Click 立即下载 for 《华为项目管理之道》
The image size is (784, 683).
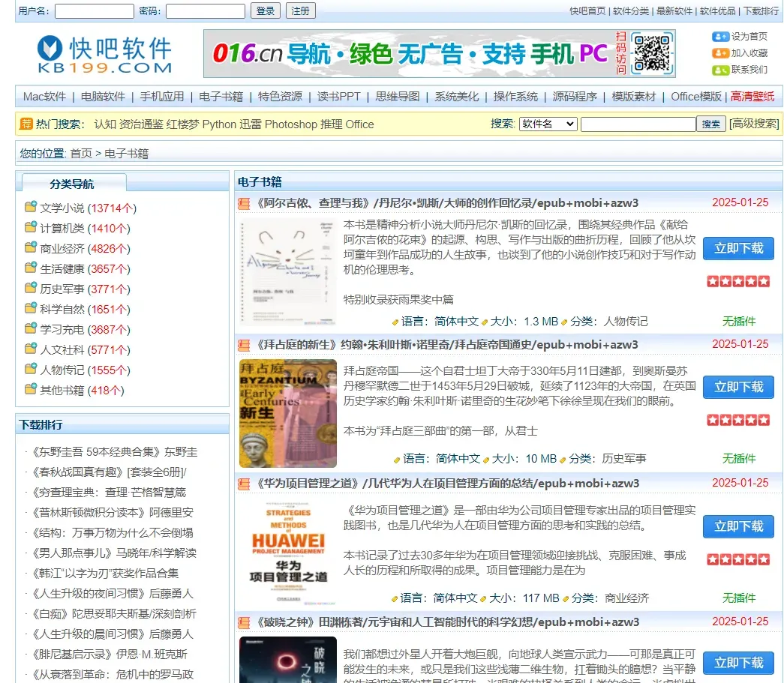[738, 526]
